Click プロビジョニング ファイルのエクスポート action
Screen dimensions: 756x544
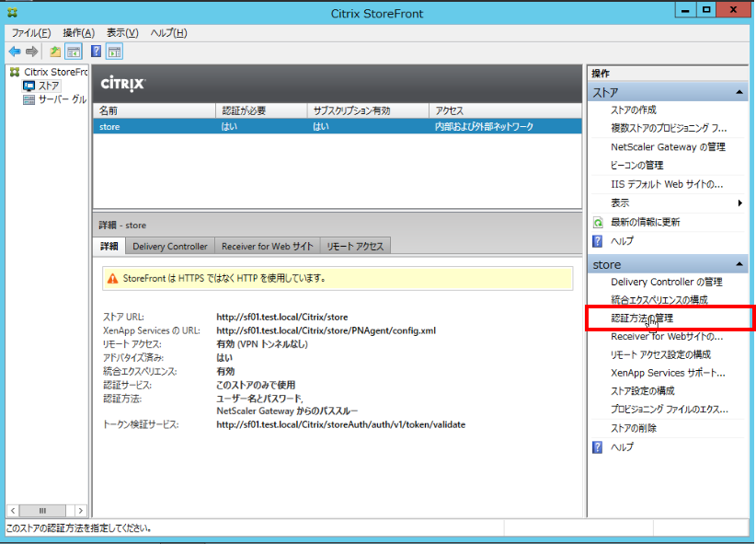(x=670, y=410)
